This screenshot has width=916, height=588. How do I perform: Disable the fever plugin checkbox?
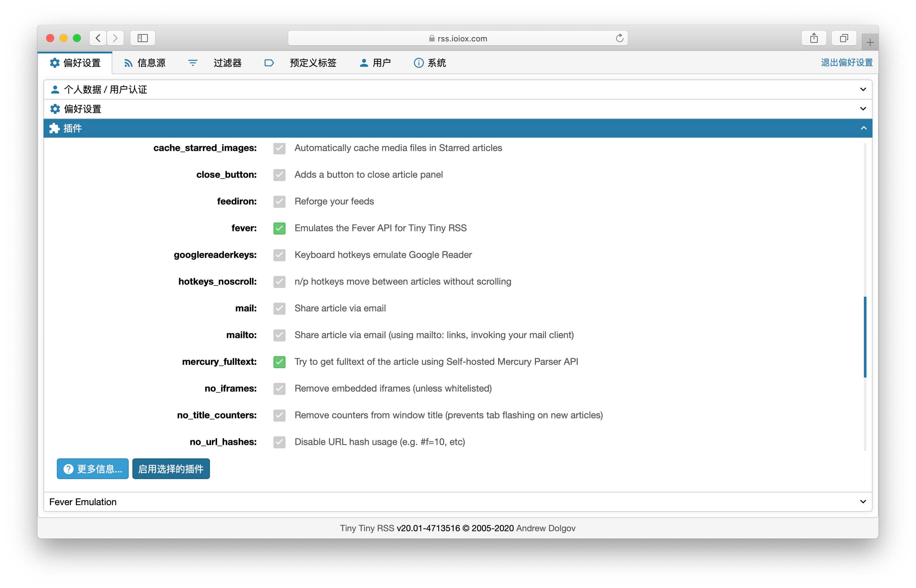point(279,228)
